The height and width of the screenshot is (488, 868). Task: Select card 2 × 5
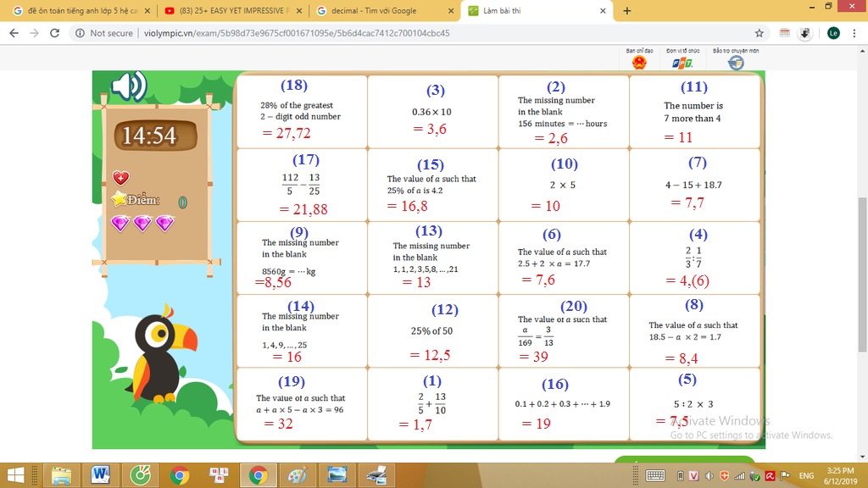click(x=563, y=185)
